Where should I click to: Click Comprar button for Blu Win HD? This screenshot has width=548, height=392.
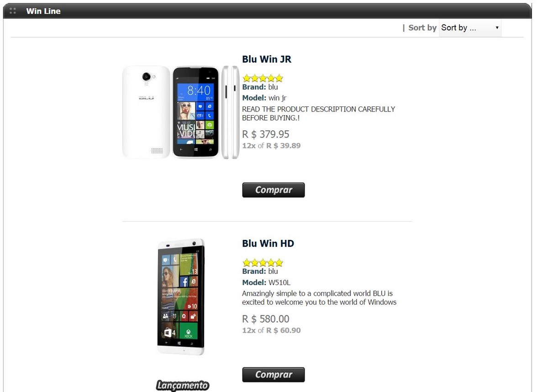point(273,375)
